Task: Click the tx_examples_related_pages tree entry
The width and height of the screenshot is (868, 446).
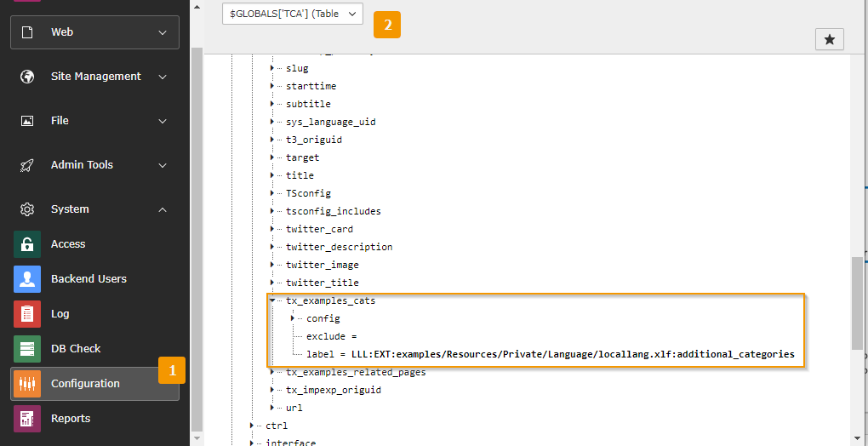Action: pos(356,372)
